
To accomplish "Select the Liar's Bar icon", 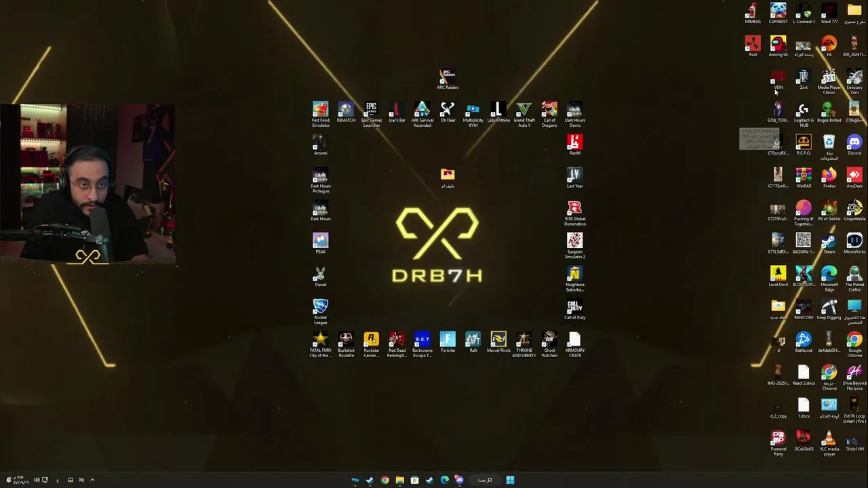I will click(x=397, y=113).
